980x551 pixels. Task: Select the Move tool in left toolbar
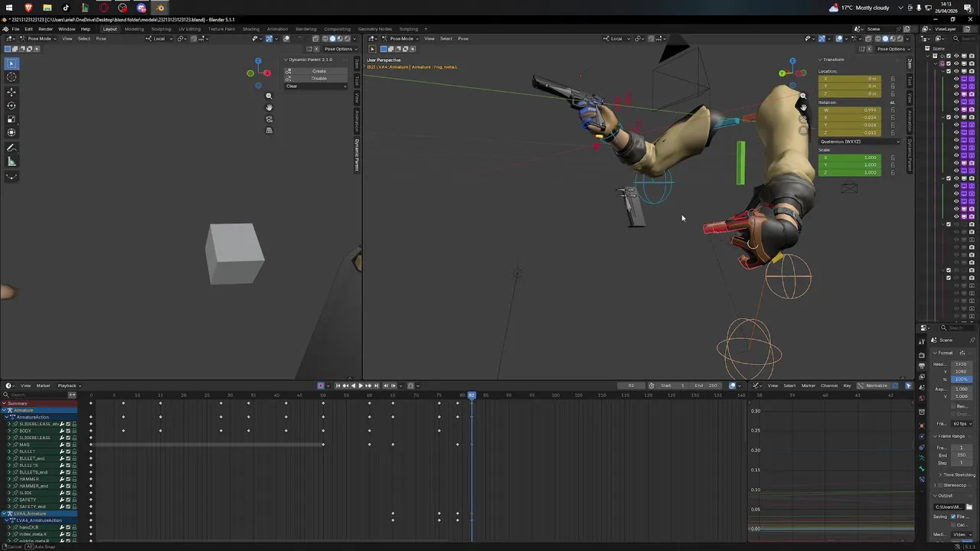(x=11, y=92)
